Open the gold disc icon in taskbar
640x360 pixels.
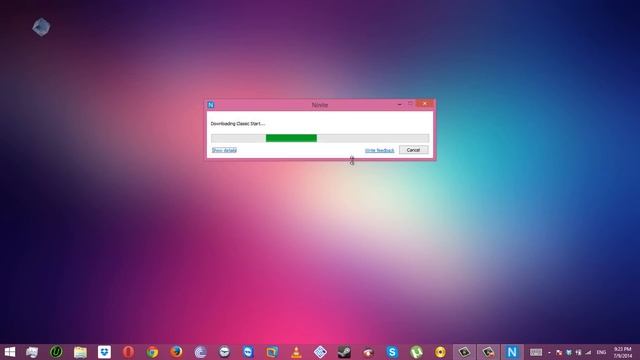(440, 352)
